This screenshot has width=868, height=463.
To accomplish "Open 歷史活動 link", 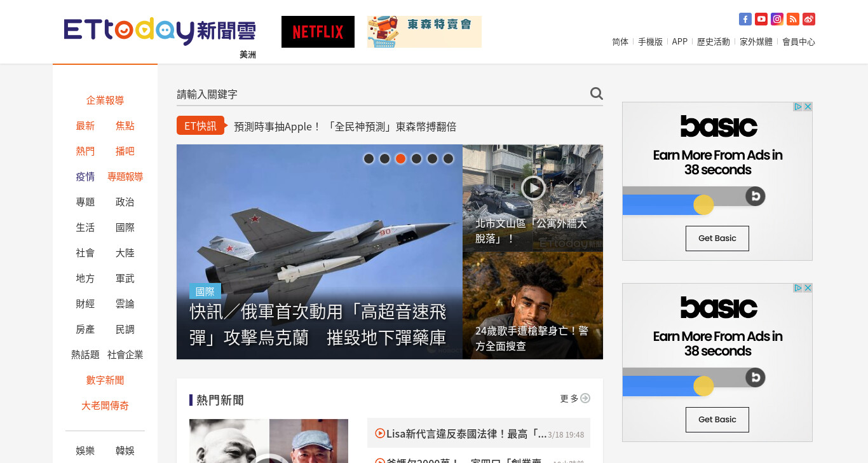I will pyautogui.click(x=714, y=41).
